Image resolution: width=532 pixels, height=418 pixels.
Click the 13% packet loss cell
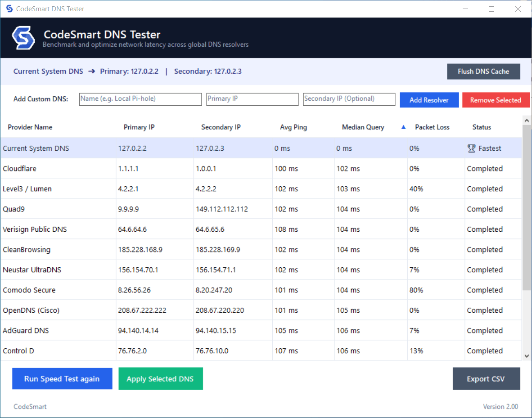416,351
